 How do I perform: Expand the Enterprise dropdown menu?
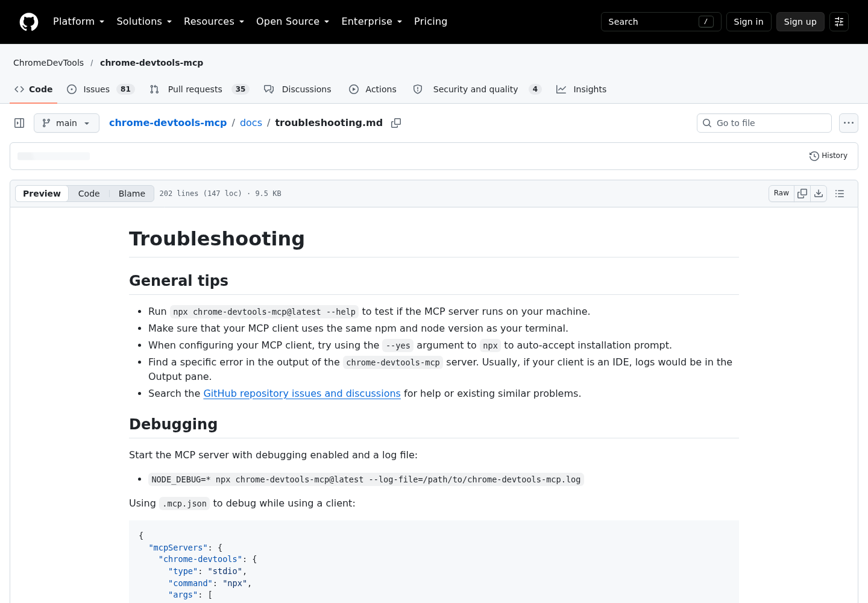372,22
